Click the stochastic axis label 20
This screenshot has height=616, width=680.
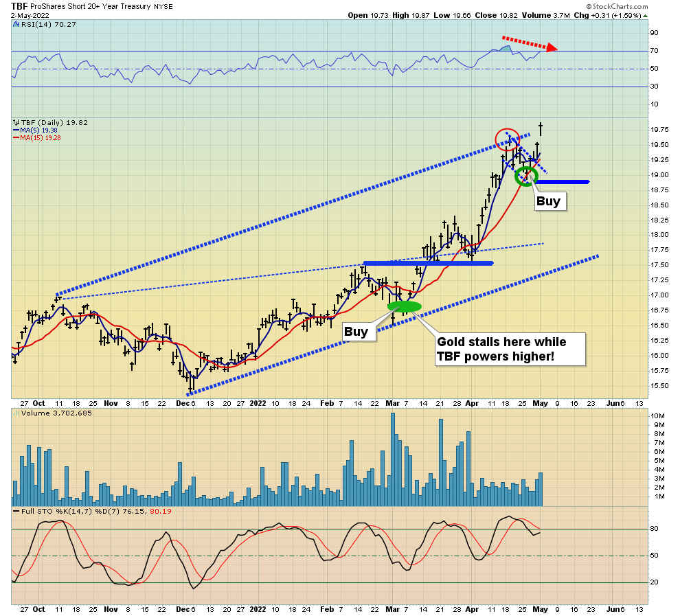point(654,582)
